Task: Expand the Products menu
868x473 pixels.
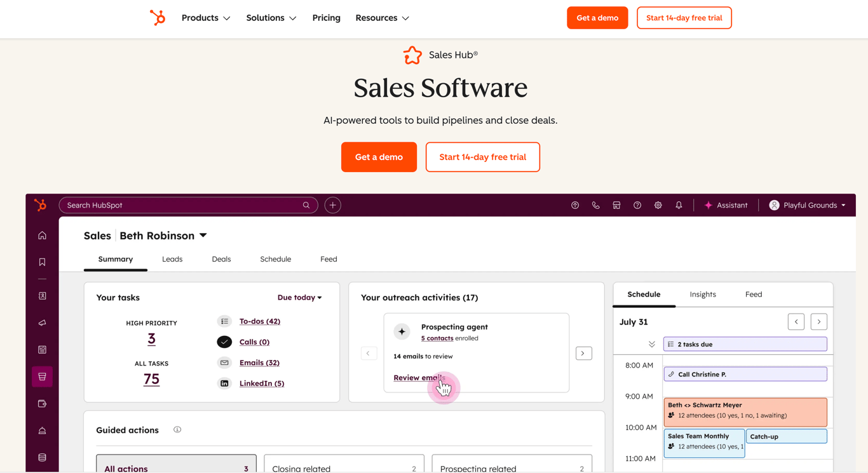Action: pos(206,18)
